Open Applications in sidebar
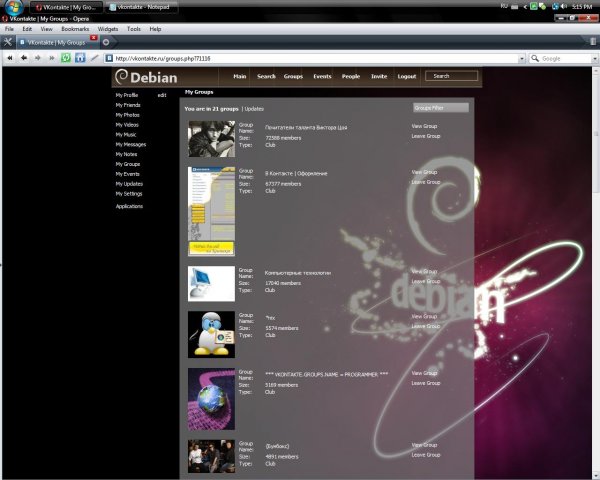The width and height of the screenshot is (600, 480). [129, 206]
